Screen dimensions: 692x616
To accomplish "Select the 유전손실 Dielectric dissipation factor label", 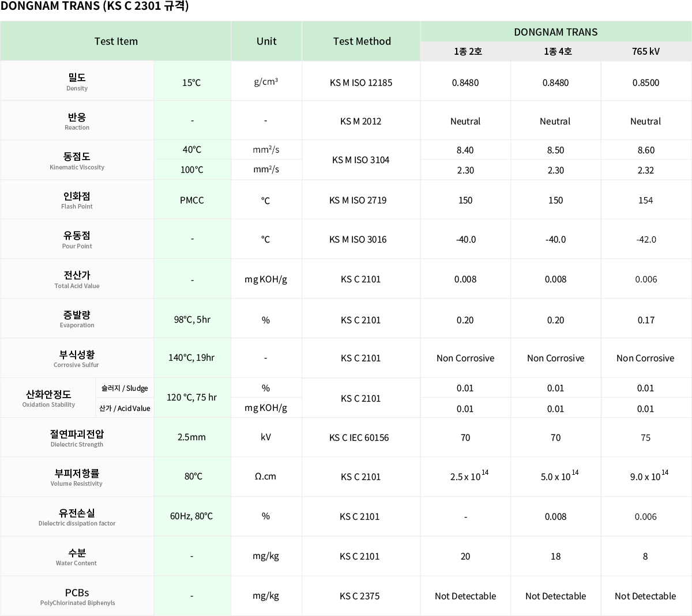I will 77,517.
